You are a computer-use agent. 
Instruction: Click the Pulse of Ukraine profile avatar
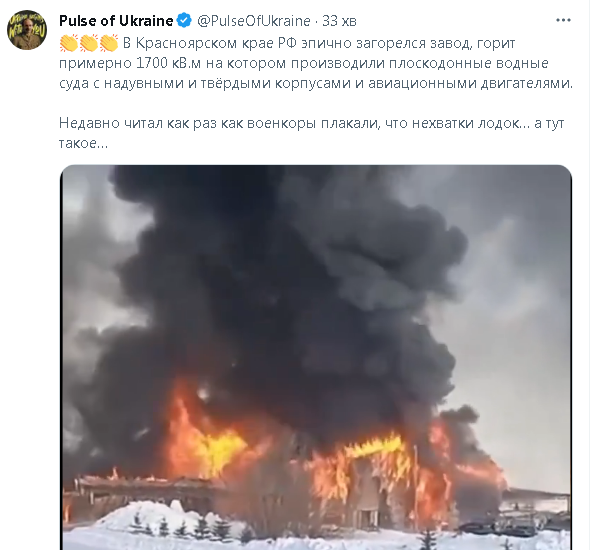click(27, 30)
